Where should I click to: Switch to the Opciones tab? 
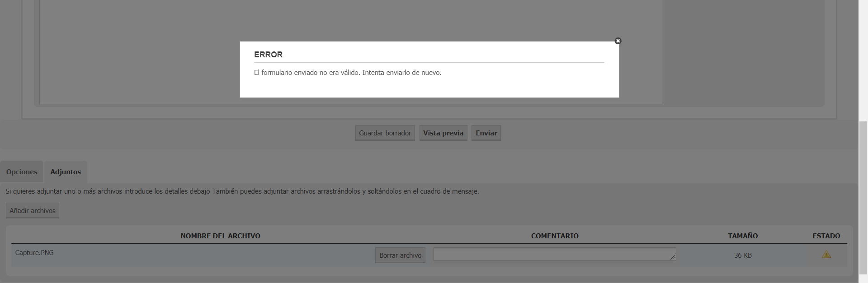click(x=22, y=172)
